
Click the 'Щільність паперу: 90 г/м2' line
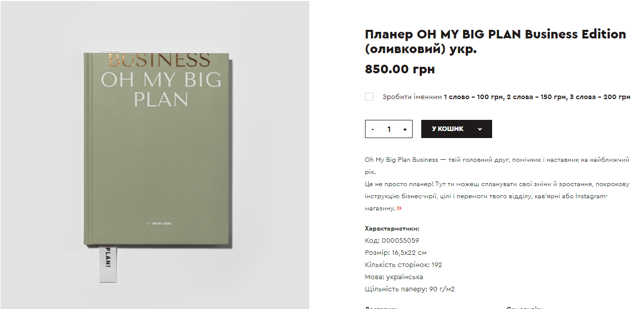410,289
